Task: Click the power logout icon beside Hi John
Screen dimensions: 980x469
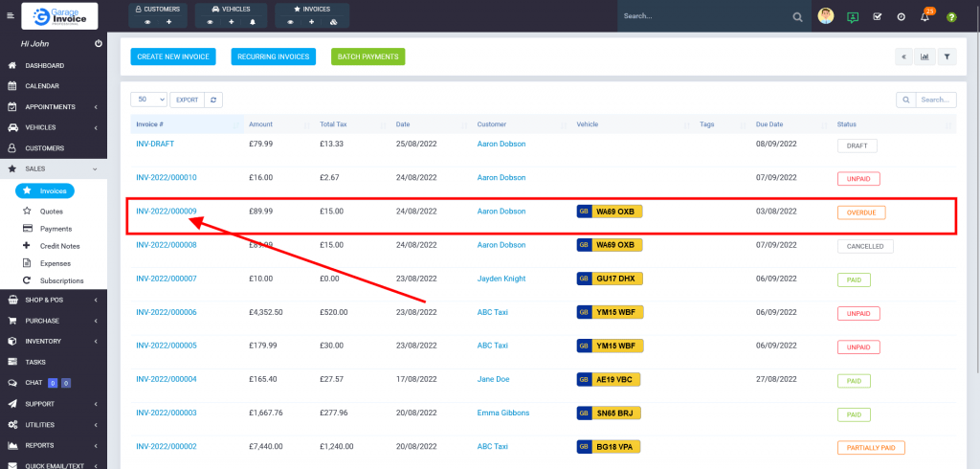Action: pyautogui.click(x=99, y=45)
